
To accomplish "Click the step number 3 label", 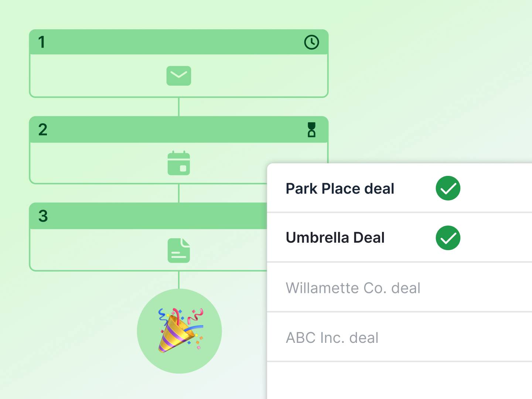I will pyautogui.click(x=43, y=216).
